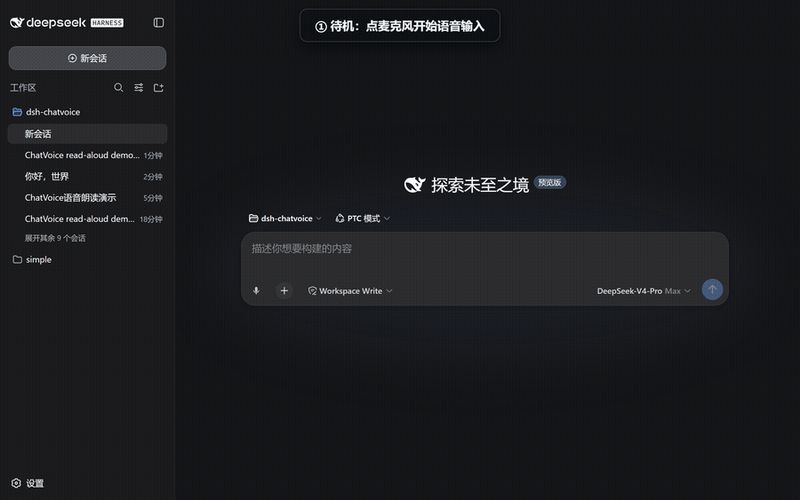Click the 工作区 section label

pyautogui.click(x=23, y=88)
